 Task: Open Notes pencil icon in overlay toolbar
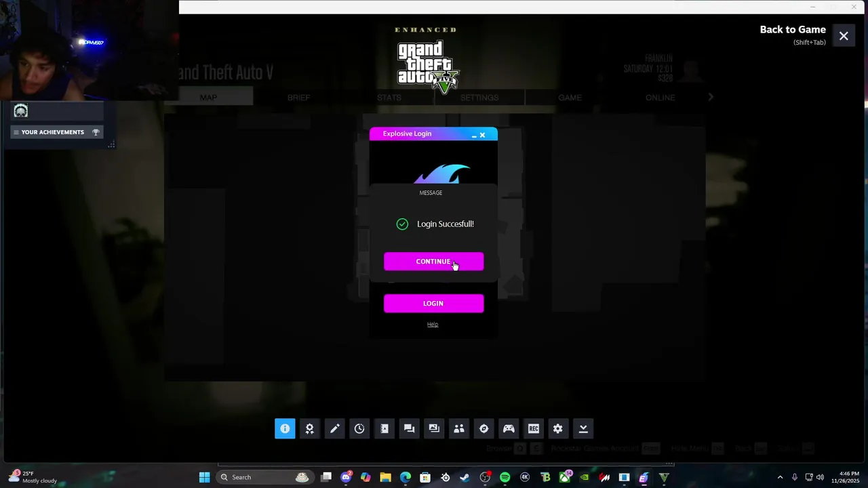[334, 428]
